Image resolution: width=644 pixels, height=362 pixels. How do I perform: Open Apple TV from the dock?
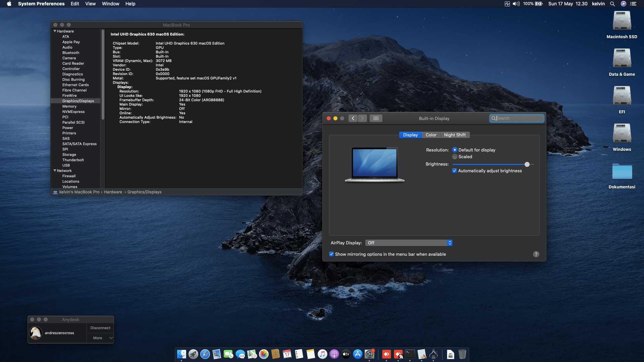(x=346, y=354)
